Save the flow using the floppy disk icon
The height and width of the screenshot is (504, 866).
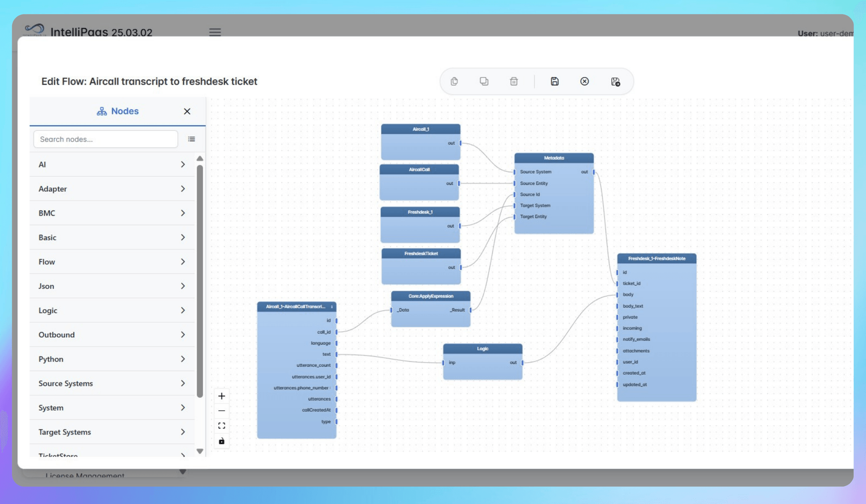pos(555,81)
